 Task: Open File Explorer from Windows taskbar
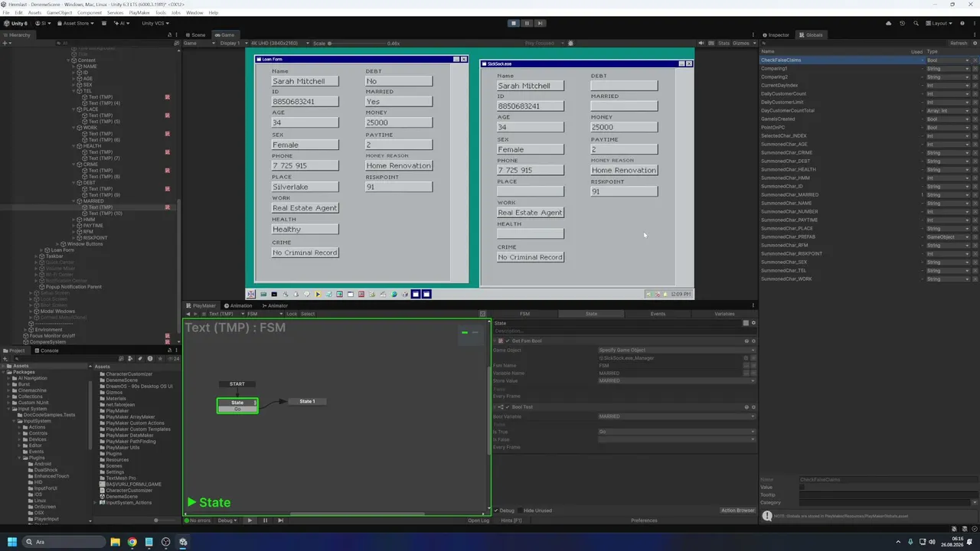coord(115,542)
